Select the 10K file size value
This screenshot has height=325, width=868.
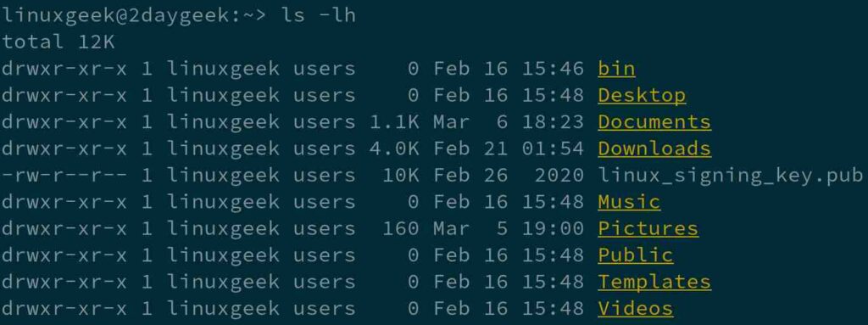click(401, 176)
